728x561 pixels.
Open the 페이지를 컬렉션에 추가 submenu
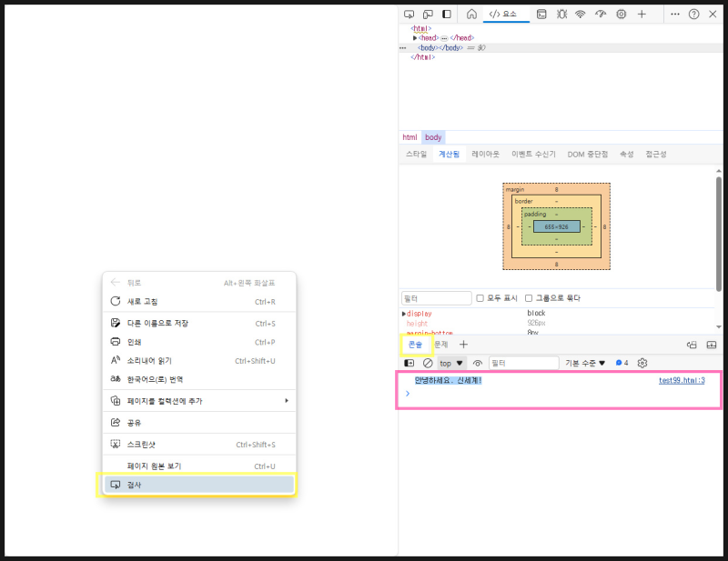pyautogui.click(x=198, y=400)
